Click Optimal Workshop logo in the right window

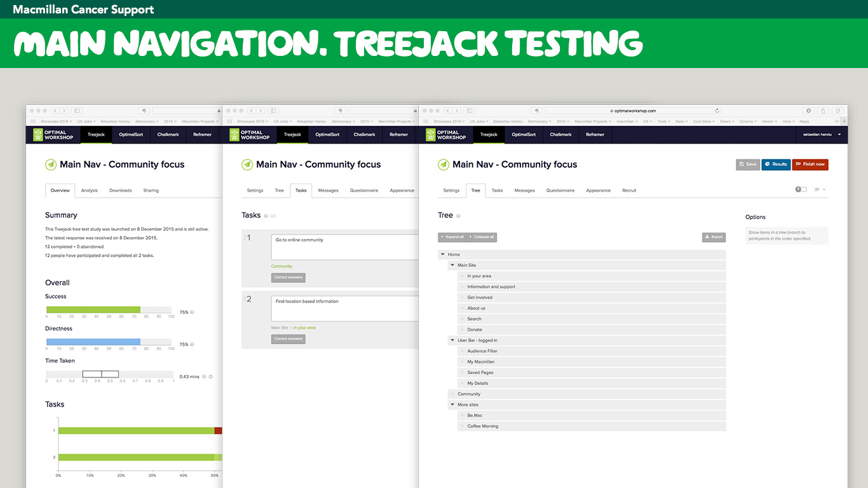tap(447, 135)
